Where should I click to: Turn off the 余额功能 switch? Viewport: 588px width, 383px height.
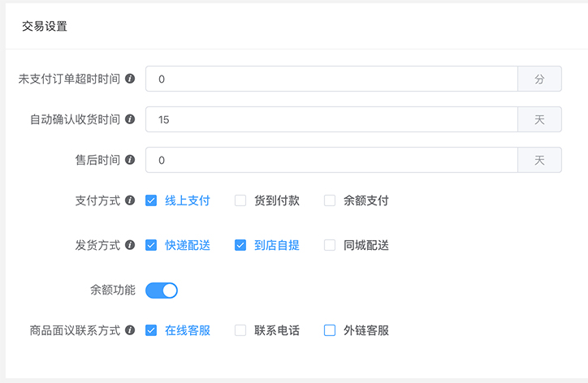coord(162,290)
